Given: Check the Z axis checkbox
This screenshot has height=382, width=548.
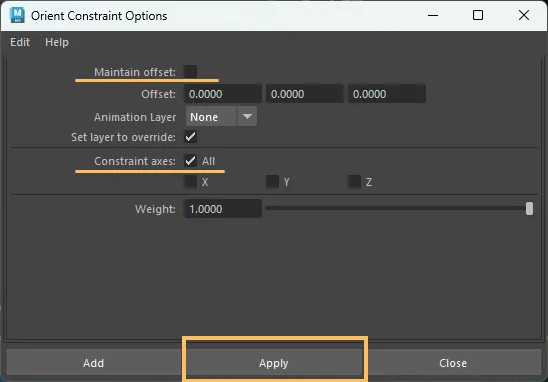Looking at the screenshot, I should [354, 182].
